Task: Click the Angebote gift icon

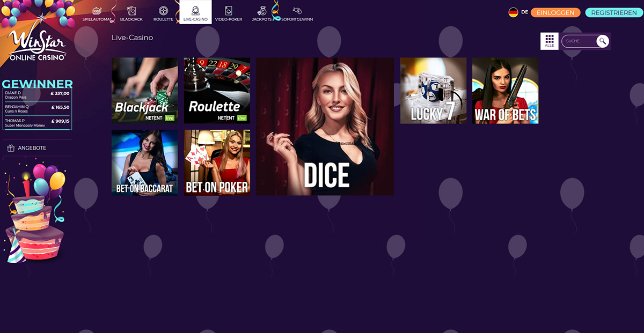Action: (11, 148)
